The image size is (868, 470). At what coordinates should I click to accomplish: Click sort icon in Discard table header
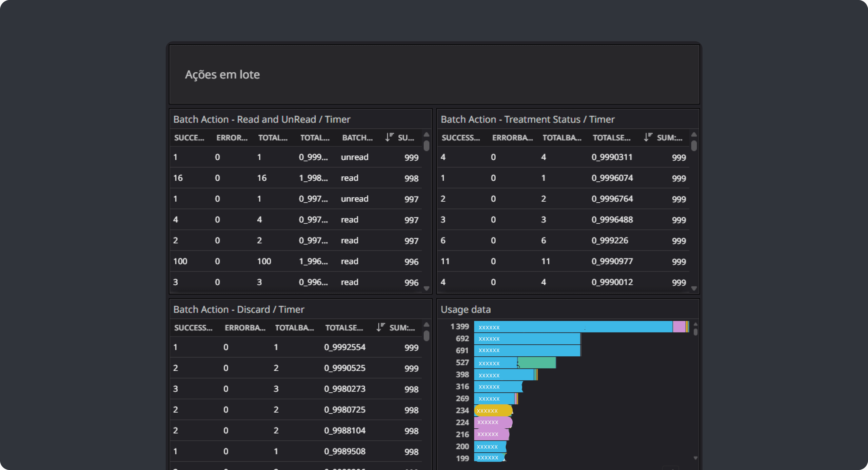(x=380, y=327)
